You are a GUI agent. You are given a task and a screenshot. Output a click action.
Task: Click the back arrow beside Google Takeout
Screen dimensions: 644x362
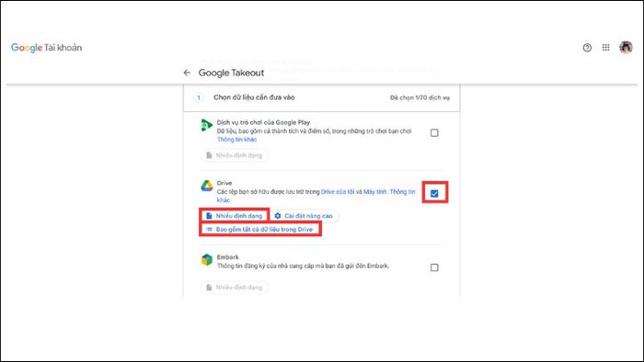(187, 73)
